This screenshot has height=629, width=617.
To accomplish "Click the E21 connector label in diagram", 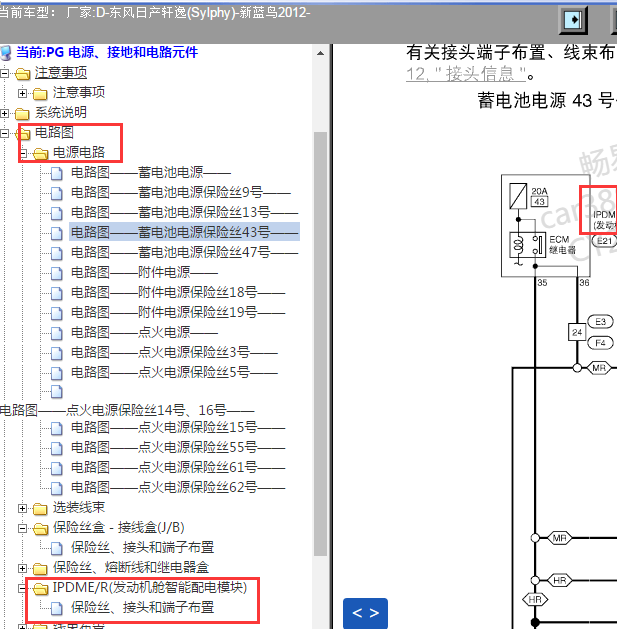I will tap(604, 241).
